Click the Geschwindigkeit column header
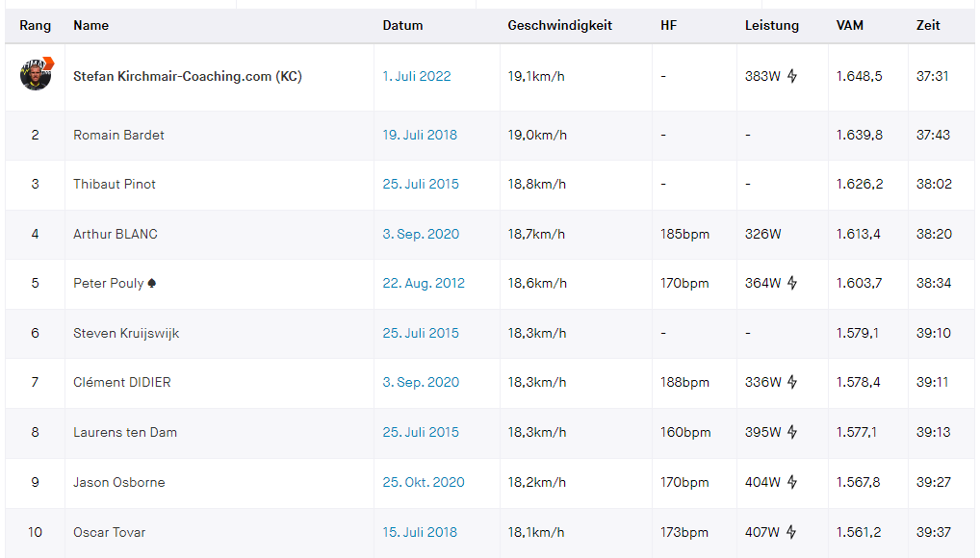This screenshot has height=558, width=980. 559,25
